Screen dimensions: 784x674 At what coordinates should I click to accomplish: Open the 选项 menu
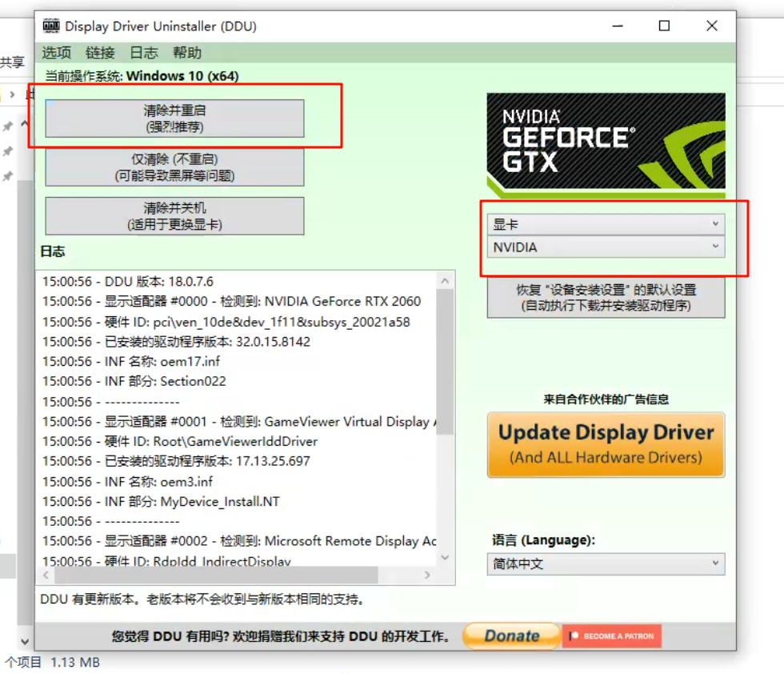tap(57, 53)
